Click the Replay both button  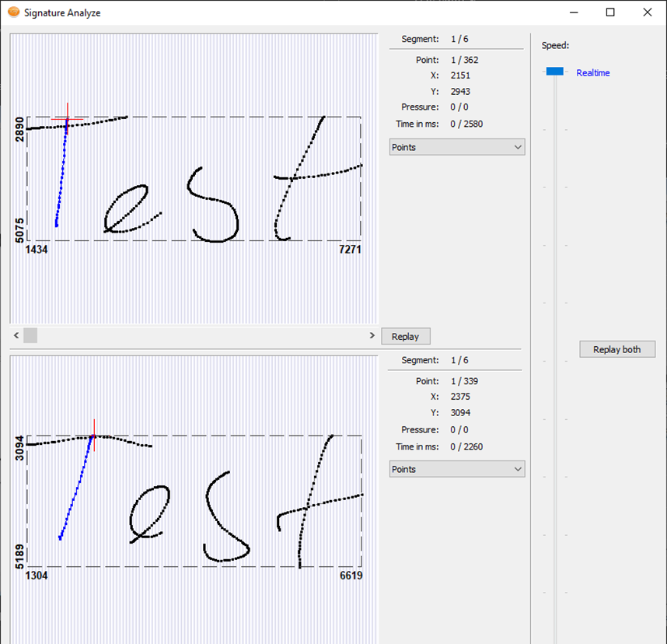pos(616,349)
